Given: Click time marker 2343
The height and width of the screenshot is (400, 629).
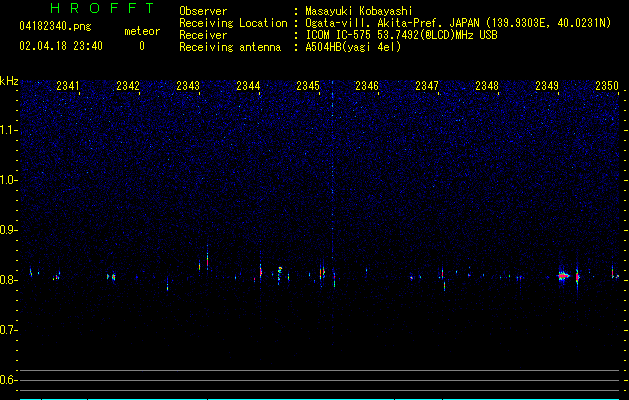Looking at the screenshot, I should pos(188,86).
